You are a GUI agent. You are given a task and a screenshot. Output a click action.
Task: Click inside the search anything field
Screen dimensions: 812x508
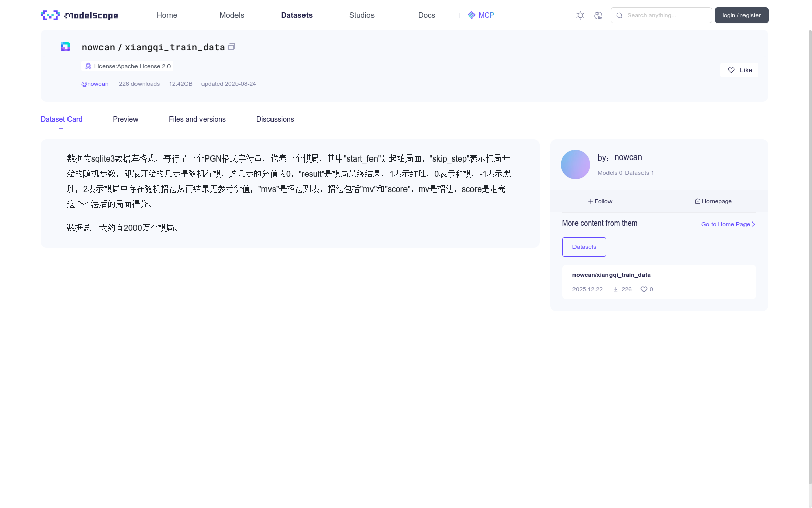(x=665, y=15)
